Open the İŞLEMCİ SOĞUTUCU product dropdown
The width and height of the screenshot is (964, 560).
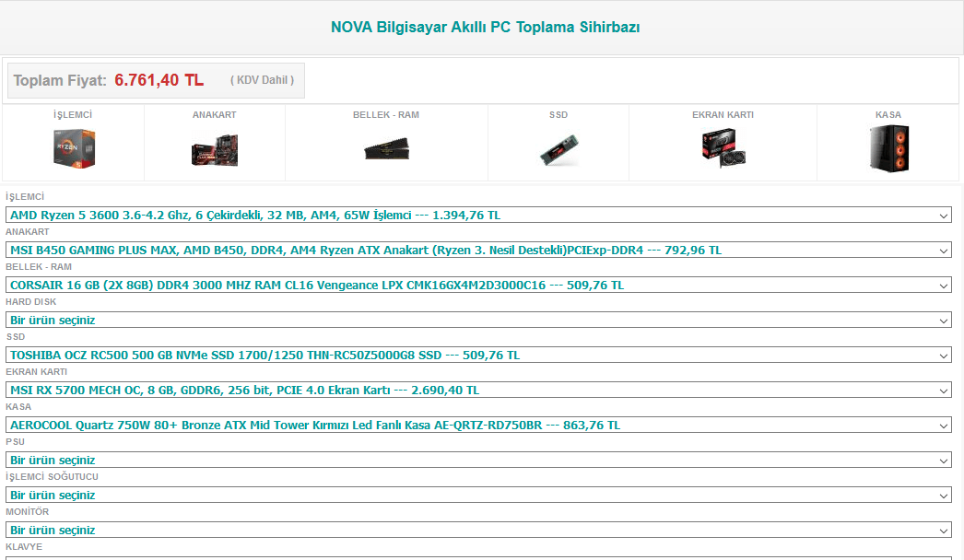click(x=478, y=496)
